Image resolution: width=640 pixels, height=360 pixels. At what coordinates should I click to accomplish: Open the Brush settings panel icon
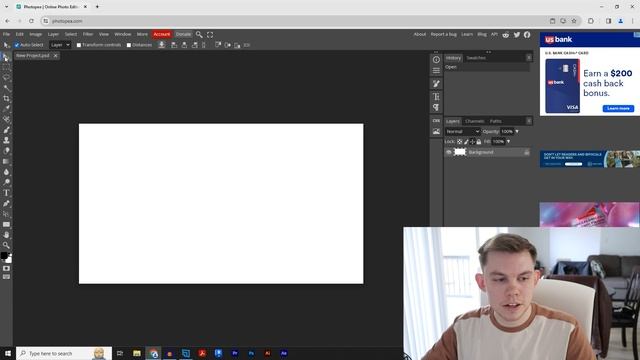click(x=436, y=84)
